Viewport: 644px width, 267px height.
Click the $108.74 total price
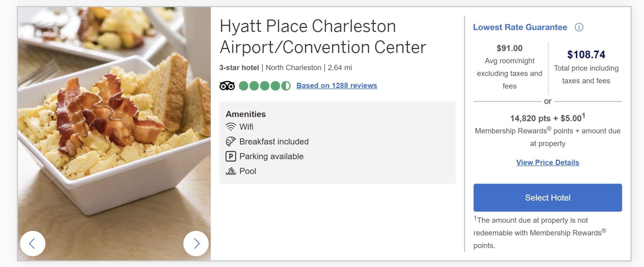pos(586,55)
